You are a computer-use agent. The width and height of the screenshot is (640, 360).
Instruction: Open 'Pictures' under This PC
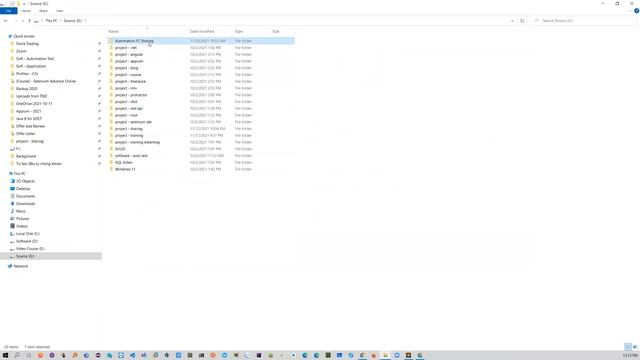[22, 219]
